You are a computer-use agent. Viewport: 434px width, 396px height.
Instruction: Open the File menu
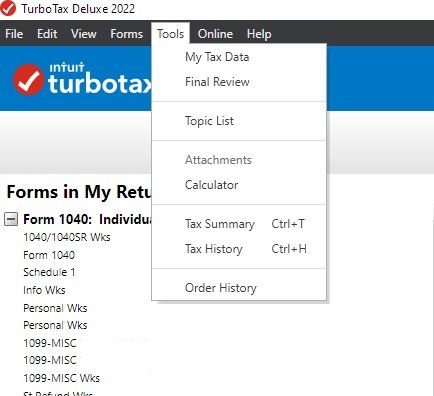tap(14, 34)
